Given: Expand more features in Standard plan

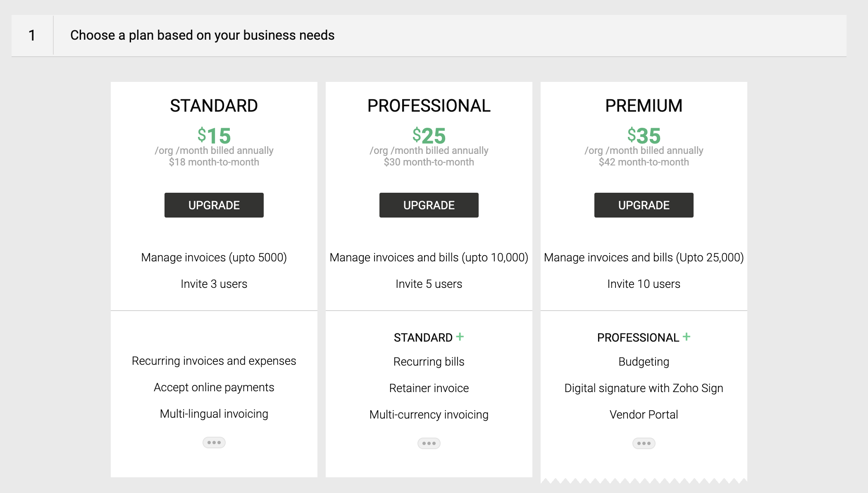Looking at the screenshot, I should (214, 443).
